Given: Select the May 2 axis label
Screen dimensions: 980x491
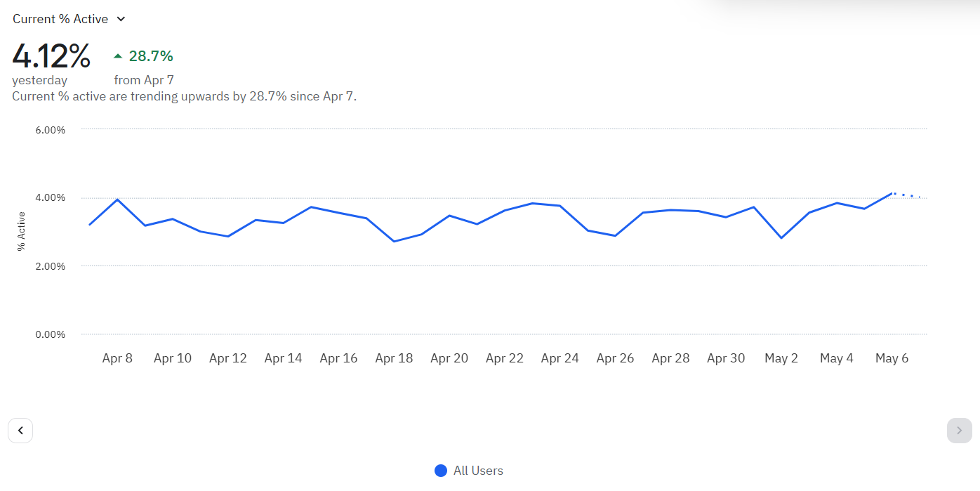Looking at the screenshot, I should [781, 358].
